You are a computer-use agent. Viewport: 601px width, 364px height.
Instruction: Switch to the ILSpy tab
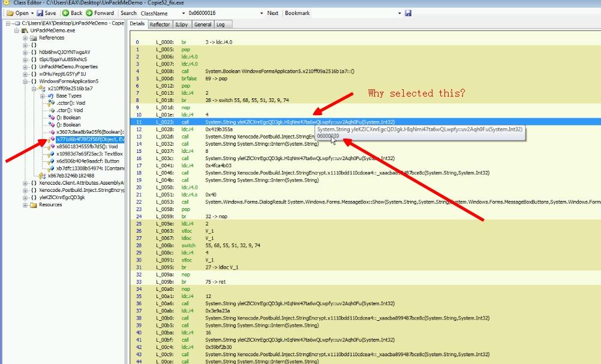click(x=182, y=25)
